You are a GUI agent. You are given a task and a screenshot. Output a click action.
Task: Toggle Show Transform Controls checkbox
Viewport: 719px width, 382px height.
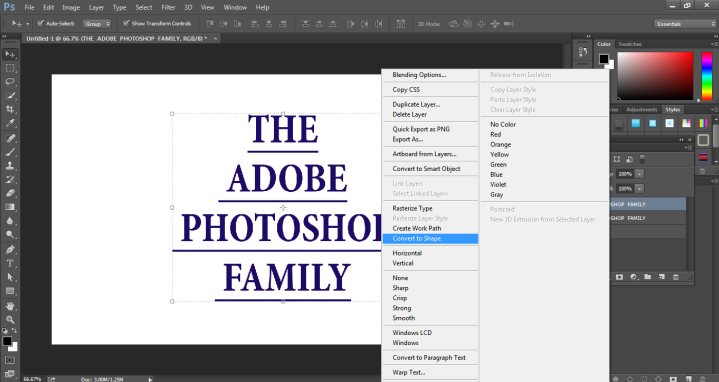point(126,23)
